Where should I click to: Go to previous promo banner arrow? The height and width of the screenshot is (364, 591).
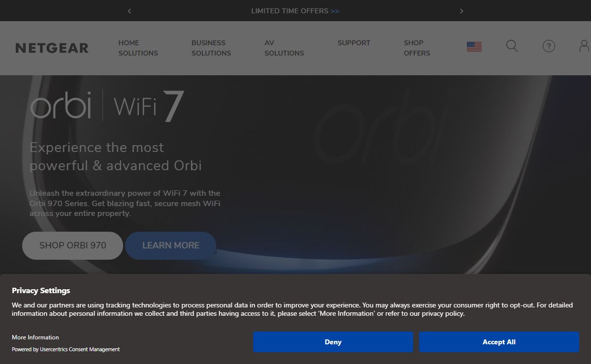click(x=130, y=11)
